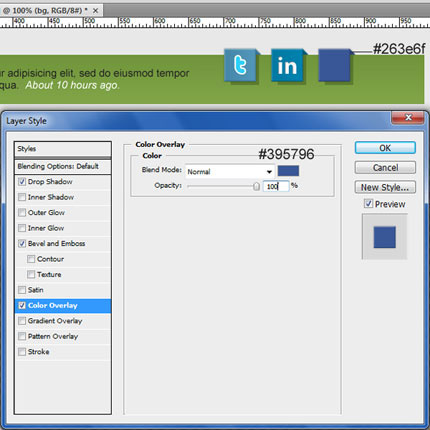Viewport: 430px width, 430px height.
Task: Enable the Contour checkbox
Action: point(31,259)
